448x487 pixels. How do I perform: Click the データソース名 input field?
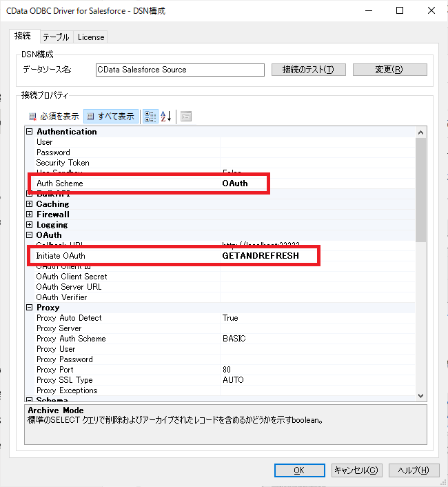point(180,70)
